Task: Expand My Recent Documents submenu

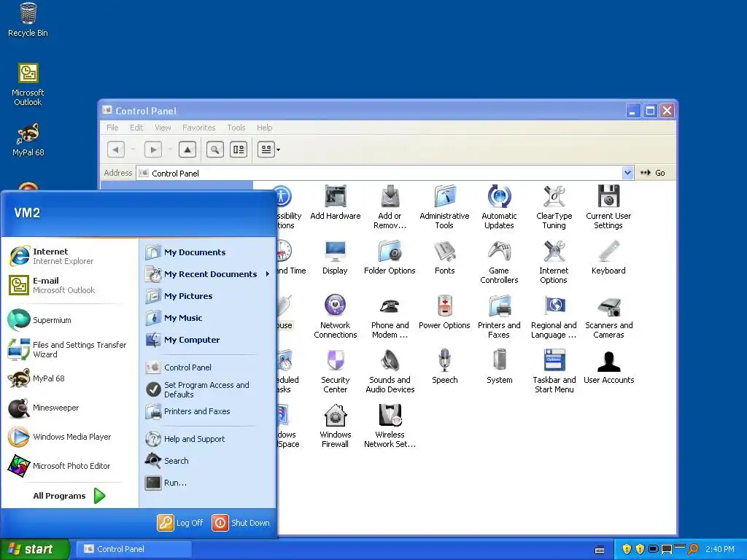Action: click(x=208, y=274)
